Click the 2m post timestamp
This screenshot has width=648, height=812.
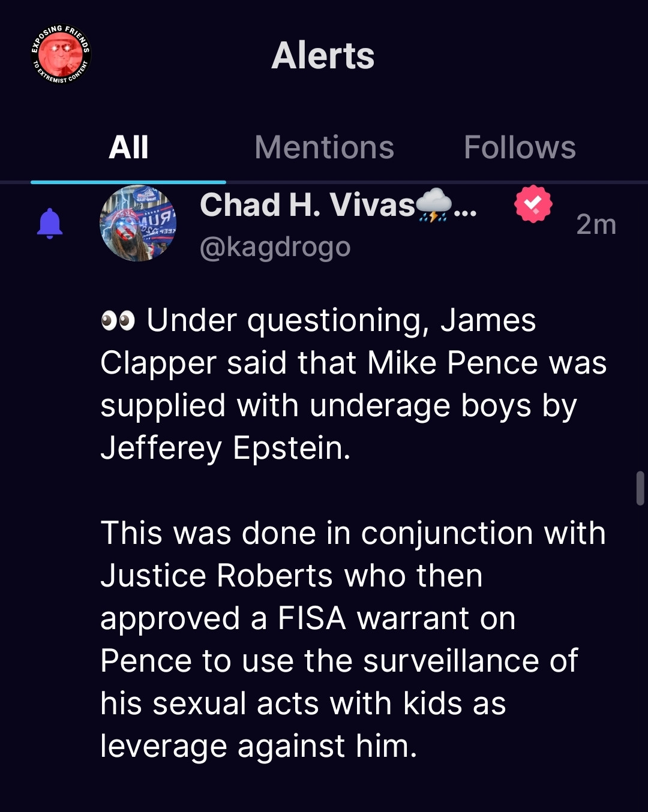(x=596, y=225)
